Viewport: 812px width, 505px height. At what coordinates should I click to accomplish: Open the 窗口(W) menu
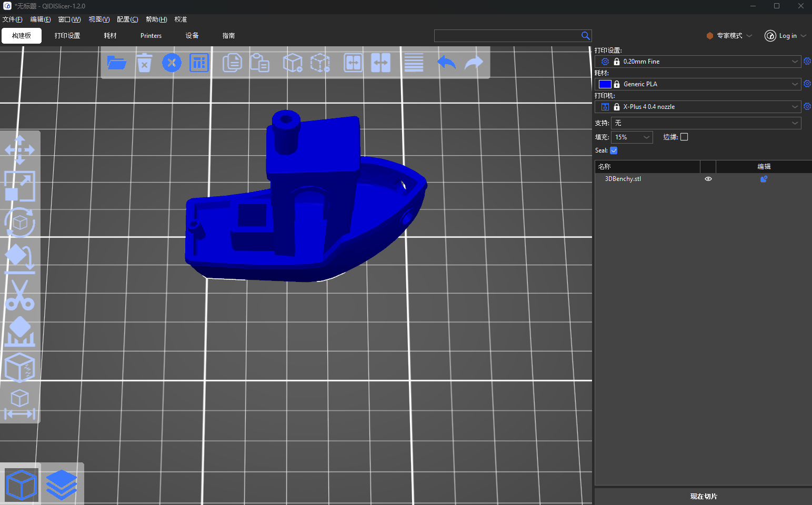(x=69, y=19)
